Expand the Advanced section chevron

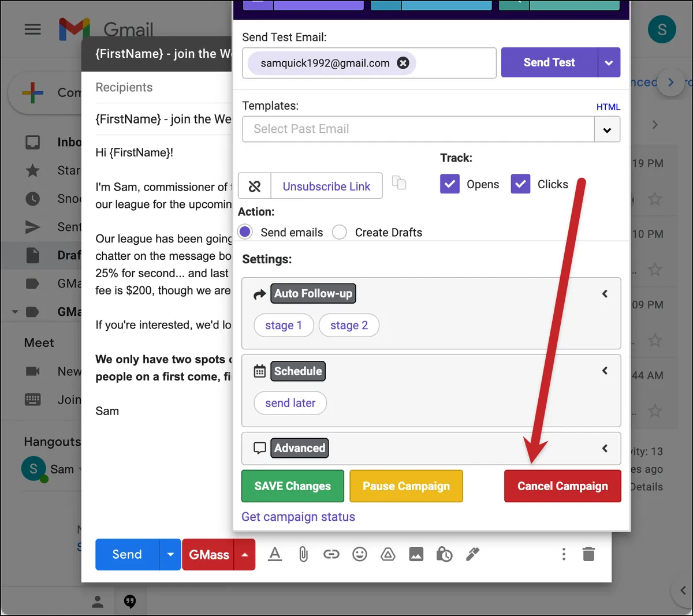tap(605, 448)
